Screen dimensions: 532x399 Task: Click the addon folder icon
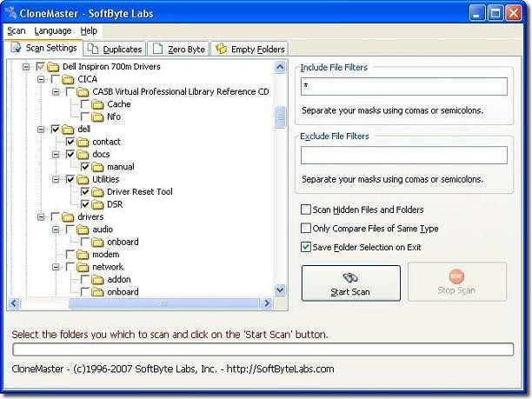tap(97, 280)
